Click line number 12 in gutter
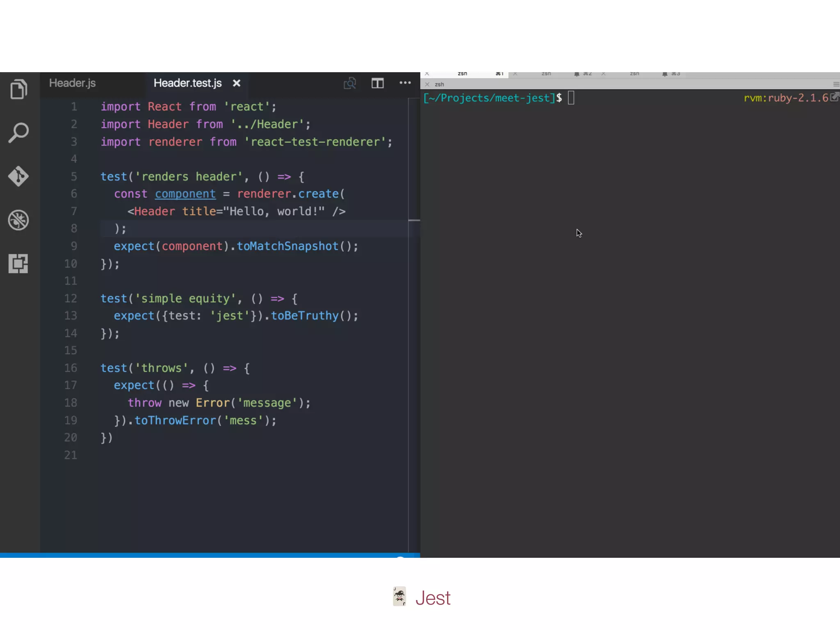The width and height of the screenshot is (840, 630). click(71, 299)
